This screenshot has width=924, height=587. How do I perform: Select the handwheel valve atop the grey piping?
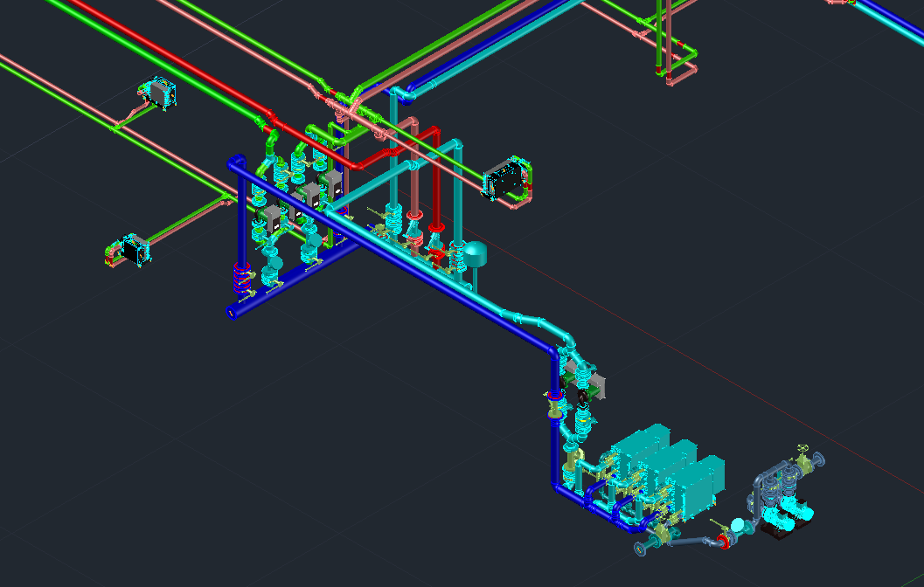802,451
